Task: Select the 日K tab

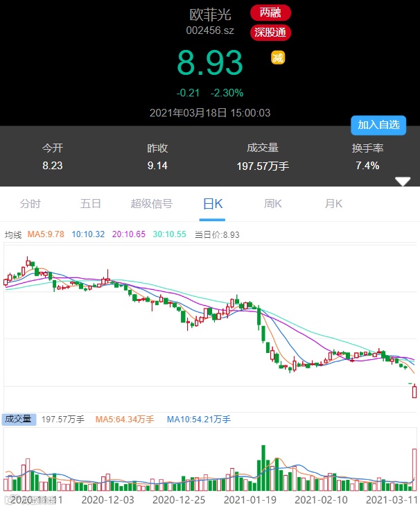Action: 213,204
